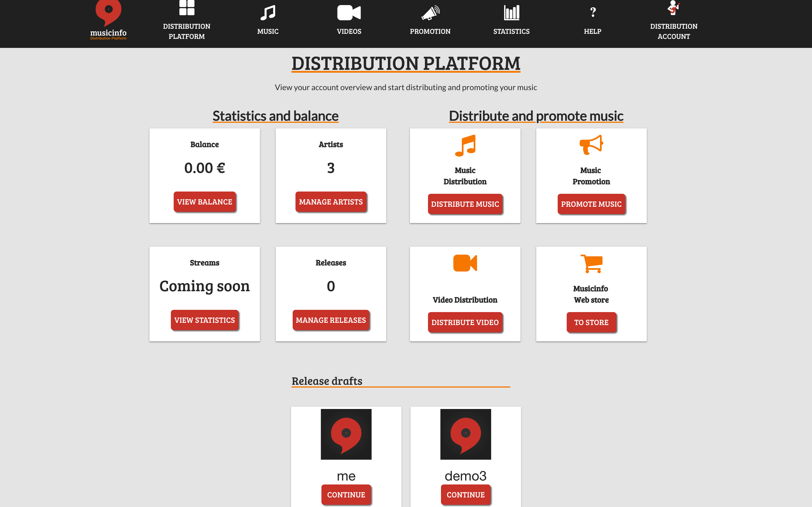812x507 pixels.
Task: Click DISTRIBUTE MUSIC button
Action: tap(465, 204)
